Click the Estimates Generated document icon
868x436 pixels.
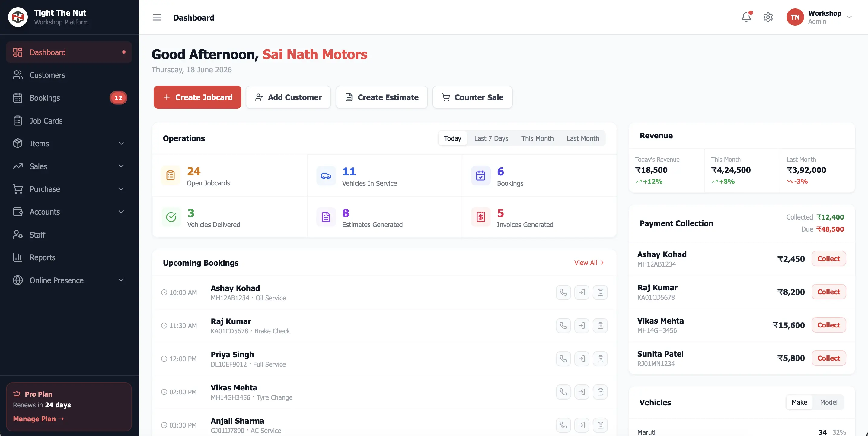326,217
